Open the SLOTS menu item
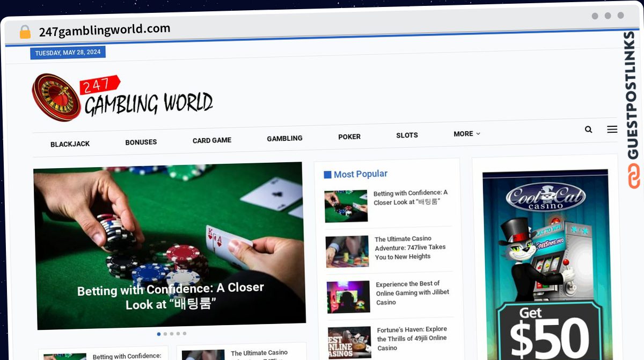This screenshot has width=644, height=360. point(407,135)
